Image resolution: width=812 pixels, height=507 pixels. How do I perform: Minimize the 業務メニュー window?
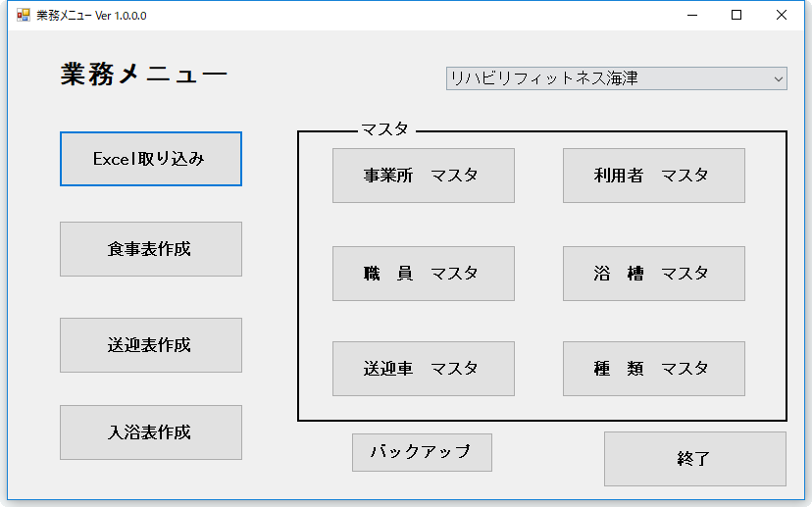691,15
